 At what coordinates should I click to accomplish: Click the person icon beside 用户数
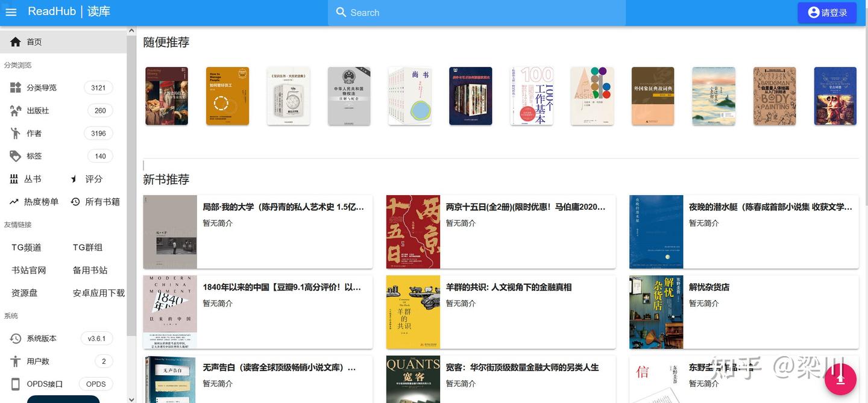[x=15, y=361]
